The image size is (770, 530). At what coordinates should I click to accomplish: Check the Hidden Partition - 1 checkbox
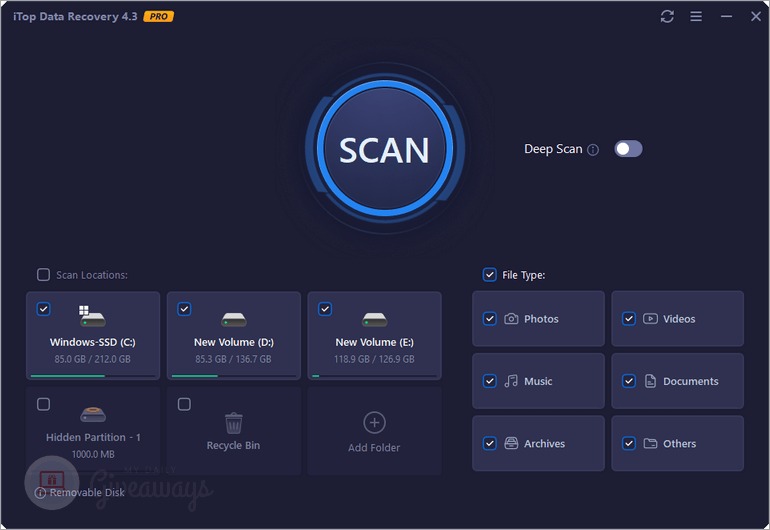tap(43, 404)
